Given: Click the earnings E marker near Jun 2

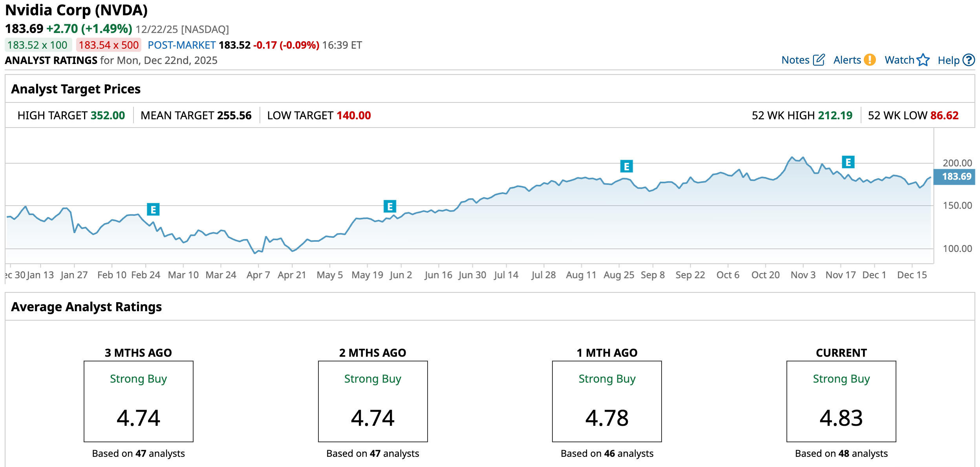Looking at the screenshot, I should (390, 206).
